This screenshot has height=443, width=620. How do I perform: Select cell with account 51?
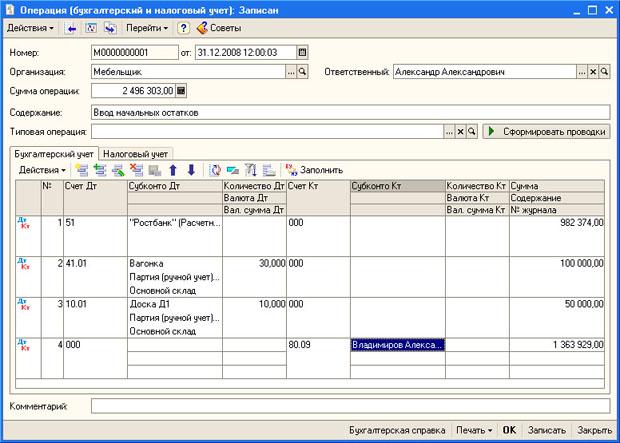[95, 236]
